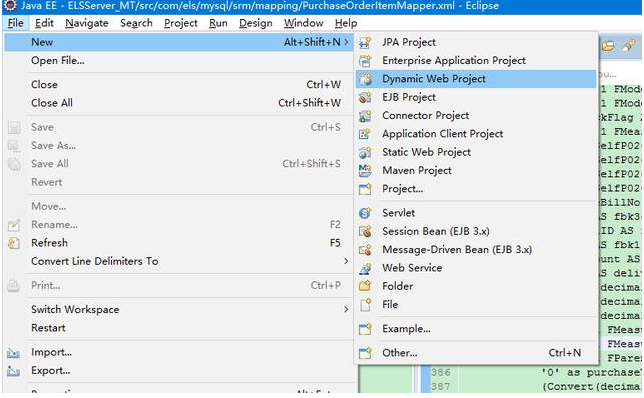Viewport: 644px width, 398px height.
Task: Expand the Switch Workspace submenu
Action: tap(346, 310)
